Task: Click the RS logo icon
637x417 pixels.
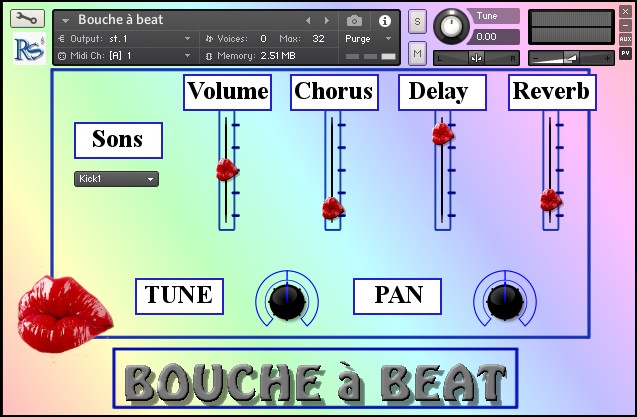Action: coord(29,49)
